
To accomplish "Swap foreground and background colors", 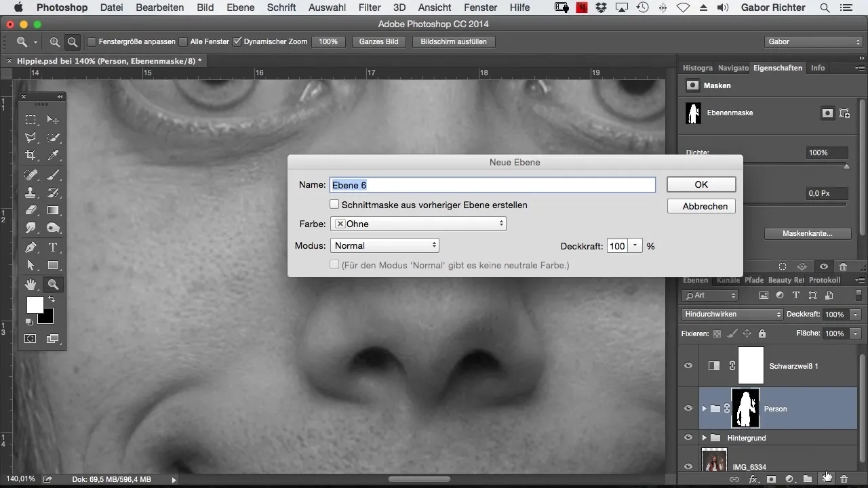I will [x=51, y=299].
